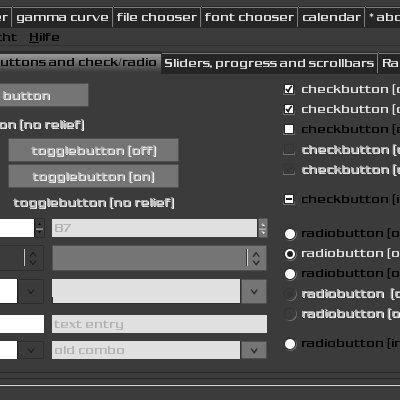400x400 pixels.
Task: Click inside the wide disabled gray spin field
Action: point(149,258)
